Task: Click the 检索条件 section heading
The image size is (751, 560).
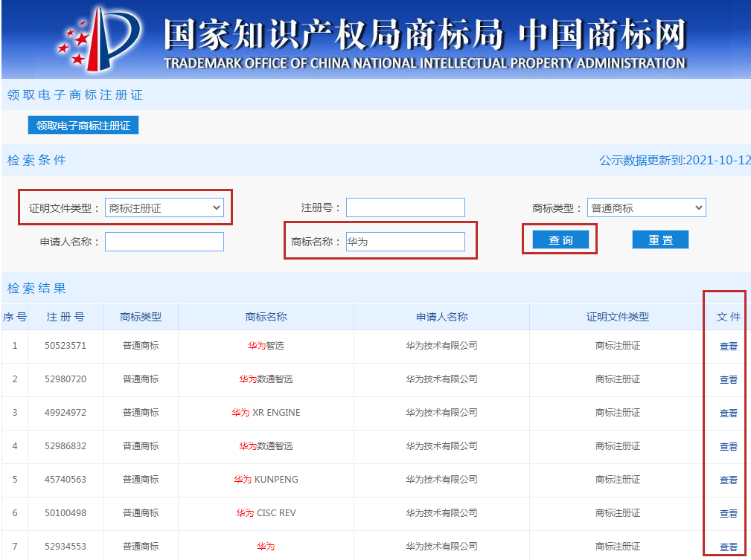Action: click(x=36, y=161)
